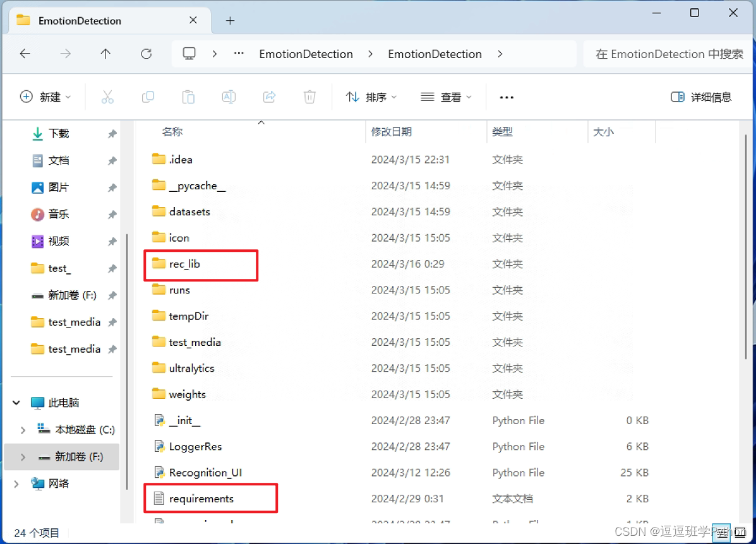
Task: Open the 新建 dropdown
Action: (45, 97)
